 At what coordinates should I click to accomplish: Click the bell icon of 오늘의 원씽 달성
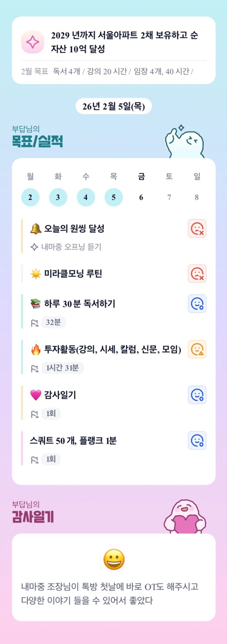36,229
